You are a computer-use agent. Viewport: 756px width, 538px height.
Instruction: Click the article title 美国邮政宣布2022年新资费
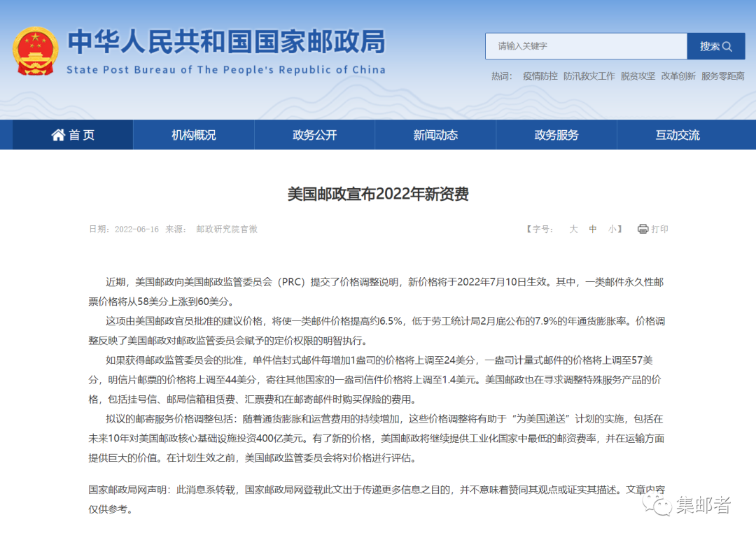tap(378, 194)
